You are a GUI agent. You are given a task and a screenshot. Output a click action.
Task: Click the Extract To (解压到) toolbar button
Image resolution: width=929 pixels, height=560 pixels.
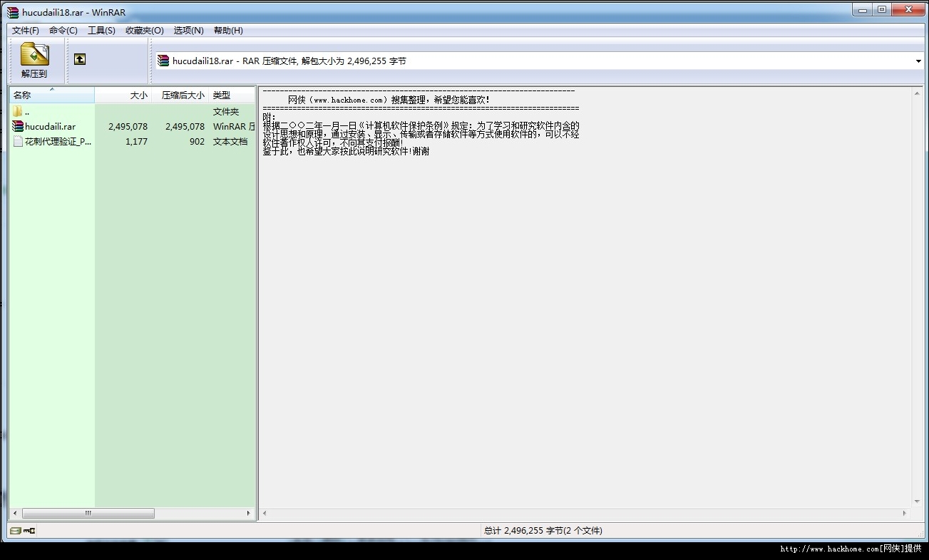point(34,61)
